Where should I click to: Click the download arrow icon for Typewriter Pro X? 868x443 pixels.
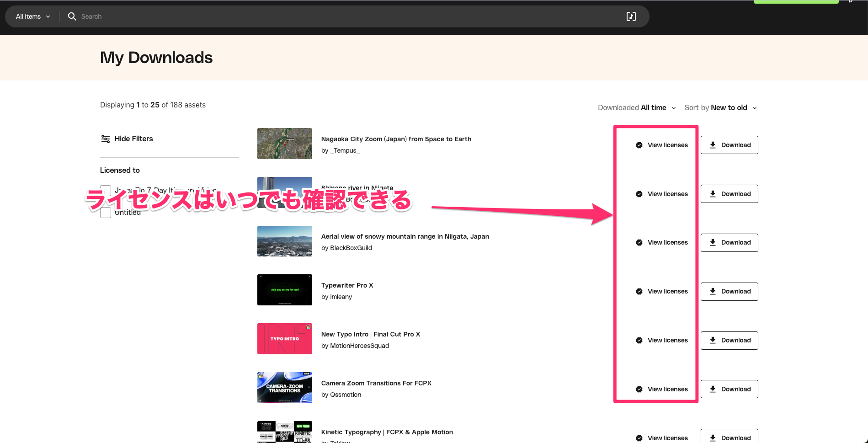(713, 291)
